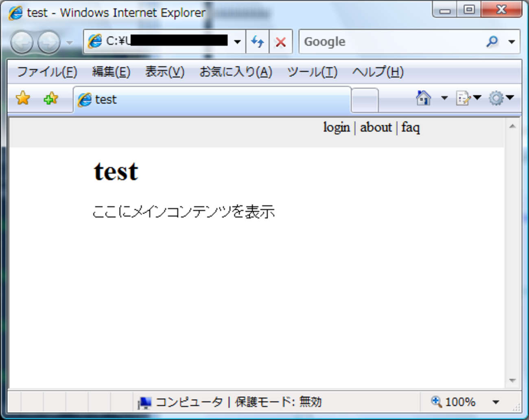529x420 pixels.
Task: Open the 編集(E) menu
Action: coord(111,72)
